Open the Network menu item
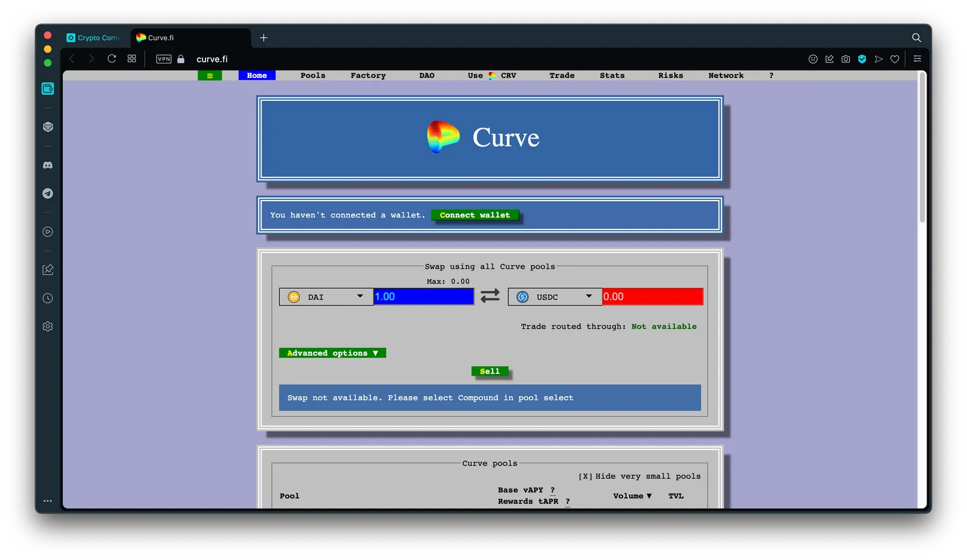 pos(726,76)
